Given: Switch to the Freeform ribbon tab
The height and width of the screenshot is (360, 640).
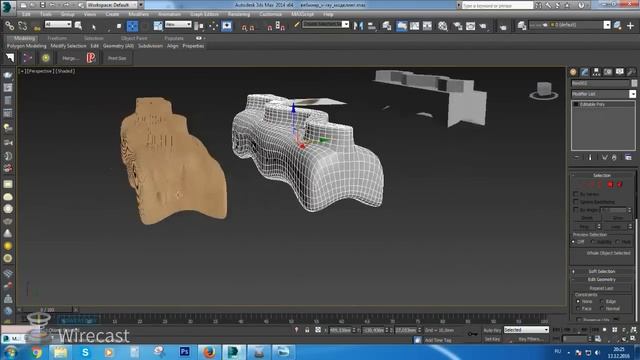Looking at the screenshot, I should coord(57,38).
